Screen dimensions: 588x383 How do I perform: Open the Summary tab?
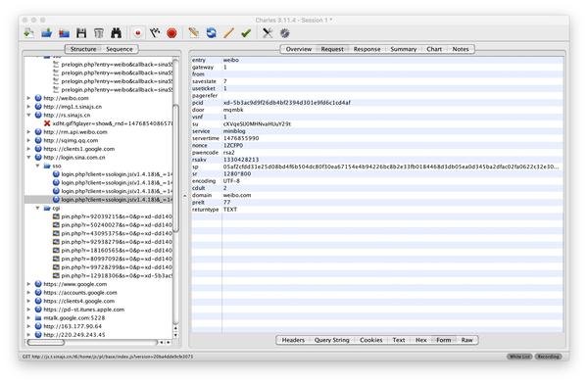404,49
